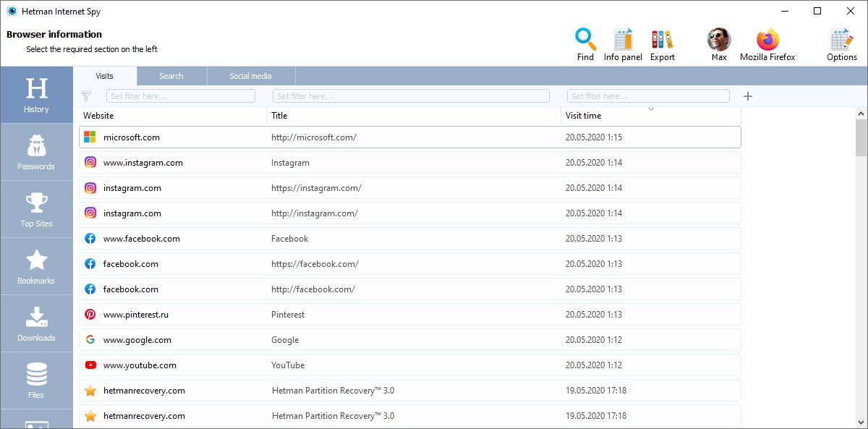Open the Find tool

point(585,45)
